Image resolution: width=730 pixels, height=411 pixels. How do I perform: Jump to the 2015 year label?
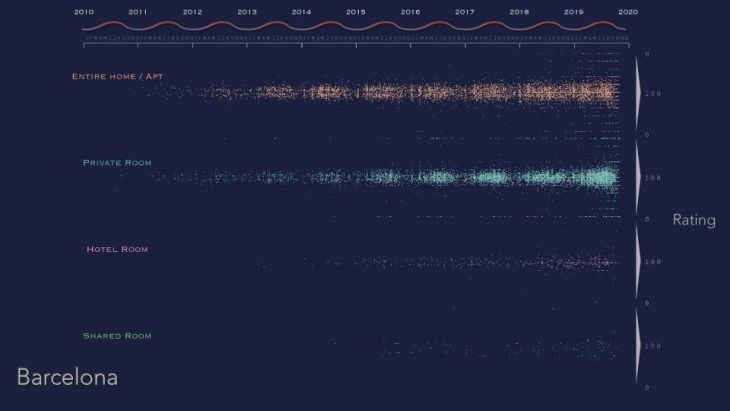(355, 12)
